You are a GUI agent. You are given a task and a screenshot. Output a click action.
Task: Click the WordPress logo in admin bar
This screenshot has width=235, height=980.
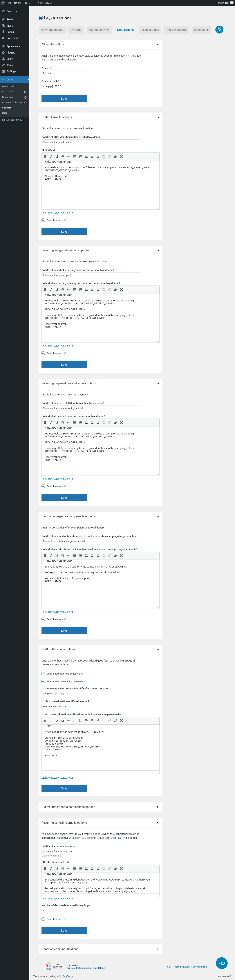3,3
